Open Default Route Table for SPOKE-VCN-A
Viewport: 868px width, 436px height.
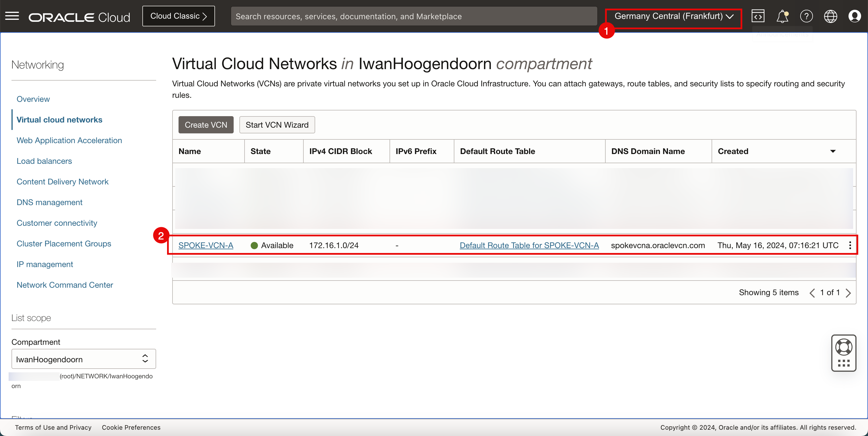(x=529, y=246)
